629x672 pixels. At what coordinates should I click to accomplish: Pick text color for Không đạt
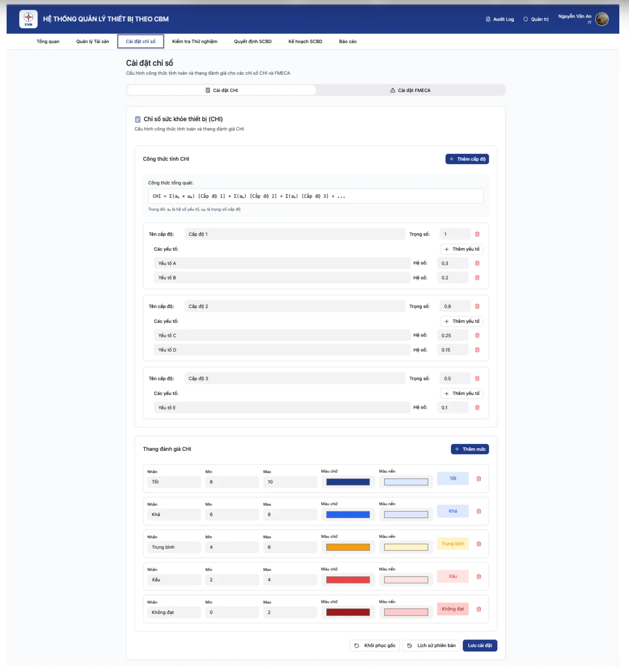point(348,613)
